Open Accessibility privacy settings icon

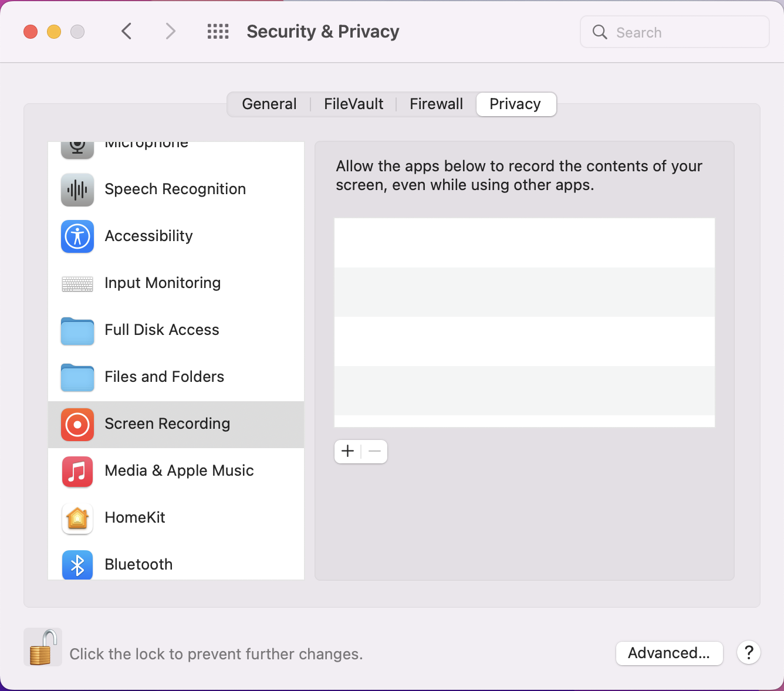(77, 236)
